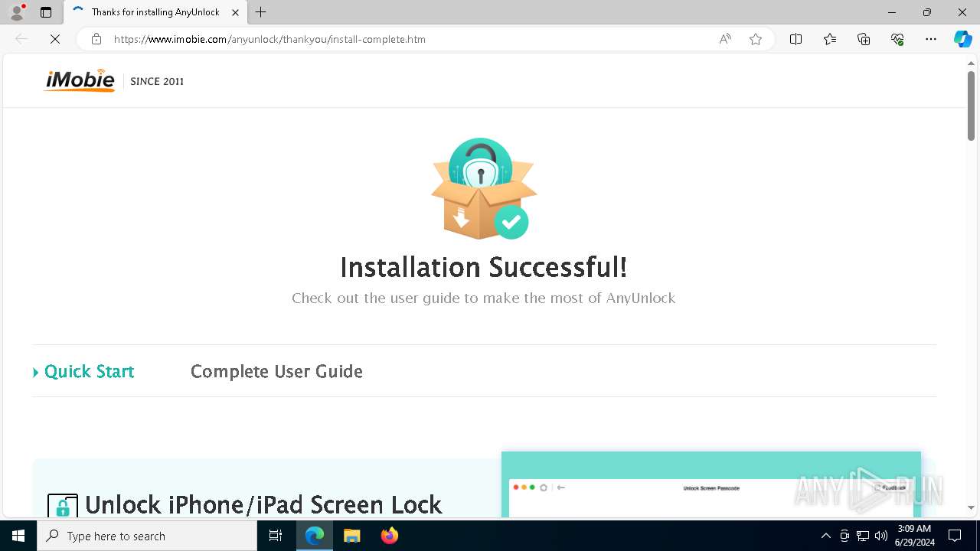
Task: Close the AnyUnlock browser tab
Action: (x=236, y=12)
